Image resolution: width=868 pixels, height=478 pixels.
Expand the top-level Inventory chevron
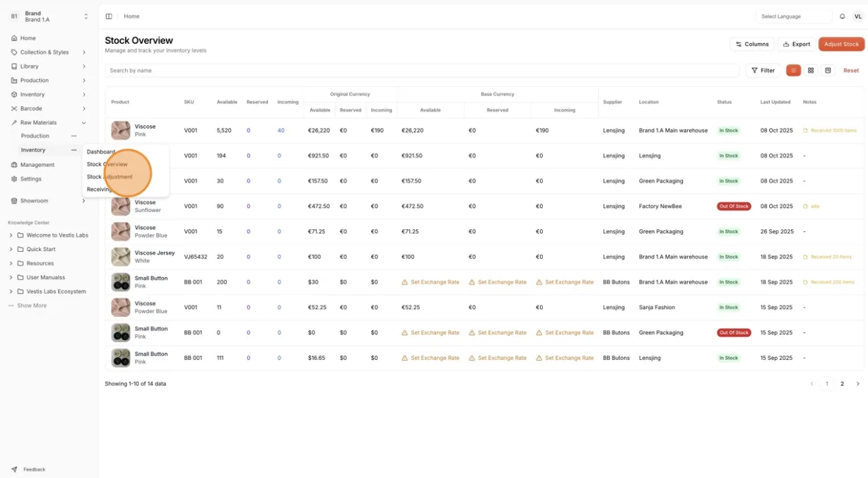pos(83,95)
